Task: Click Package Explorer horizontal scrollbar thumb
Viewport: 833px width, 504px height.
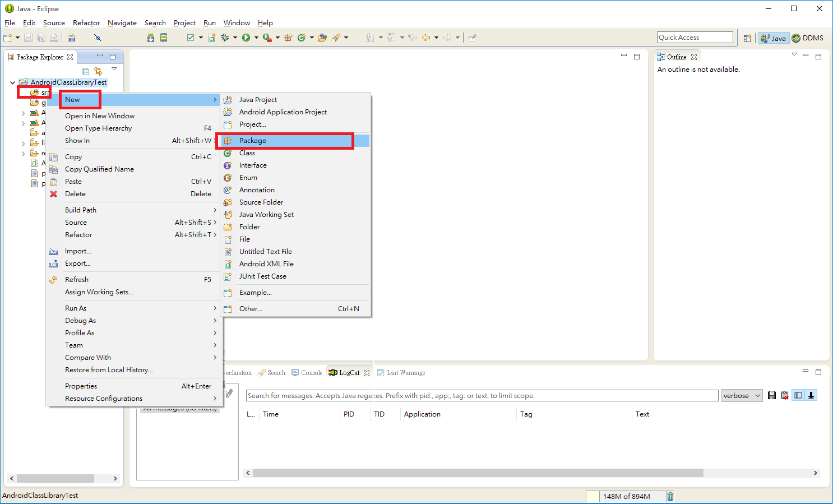Action: 55,479
